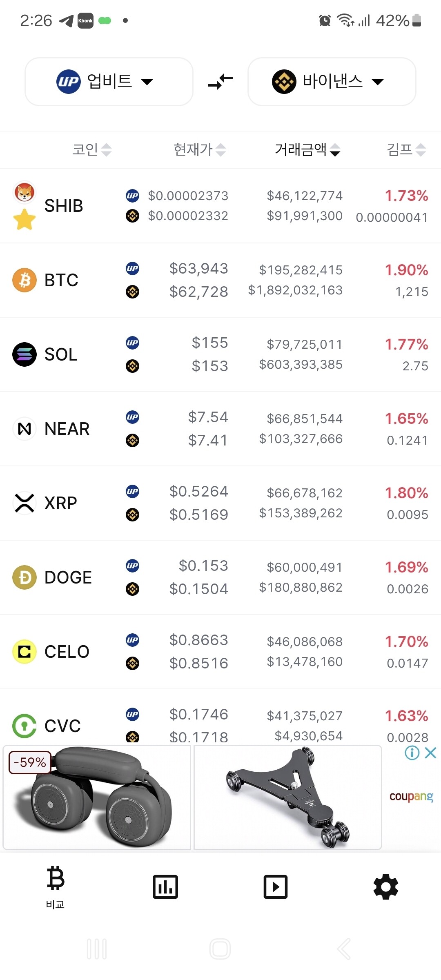
Task: Swap the Upbit and Binance exchanges
Action: pyautogui.click(x=220, y=81)
